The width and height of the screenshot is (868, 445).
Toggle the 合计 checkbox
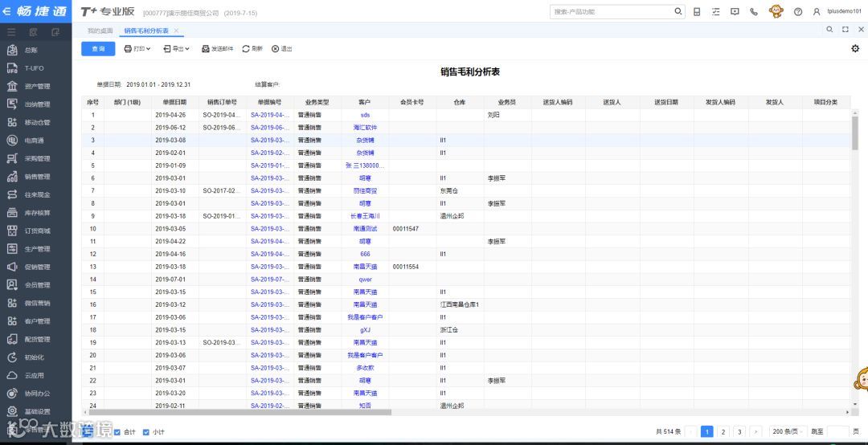pos(117,432)
